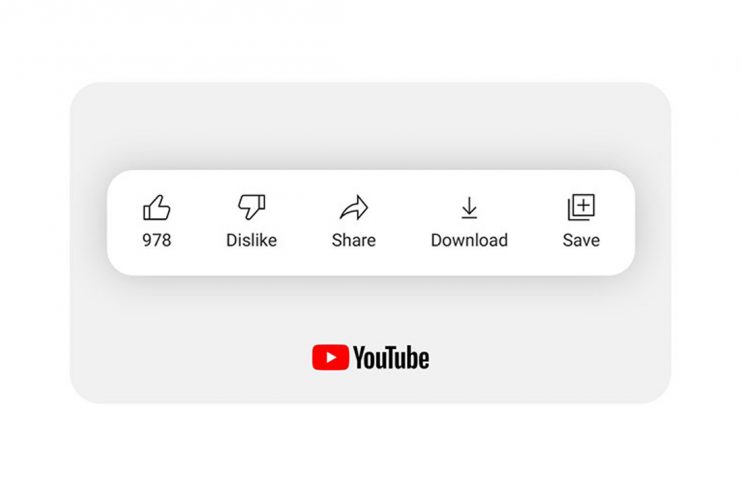This screenshot has height=486, width=741.
Task: Click the red YouTube play logo
Action: (x=330, y=357)
